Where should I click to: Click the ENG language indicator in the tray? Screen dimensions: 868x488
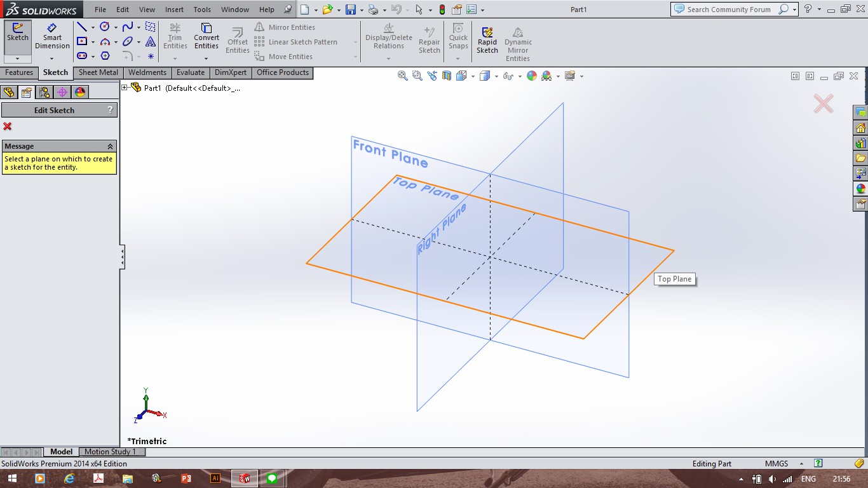[x=808, y=478]
